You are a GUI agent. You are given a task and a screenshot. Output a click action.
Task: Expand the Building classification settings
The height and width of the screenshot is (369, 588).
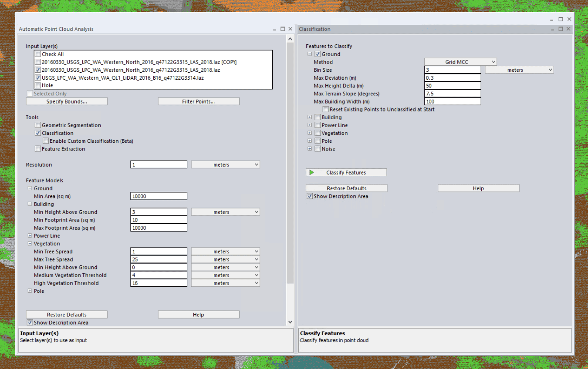coord(310,117)
